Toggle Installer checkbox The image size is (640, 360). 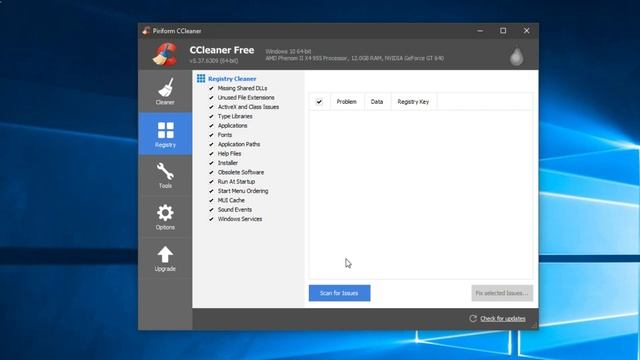pos(211,163)
